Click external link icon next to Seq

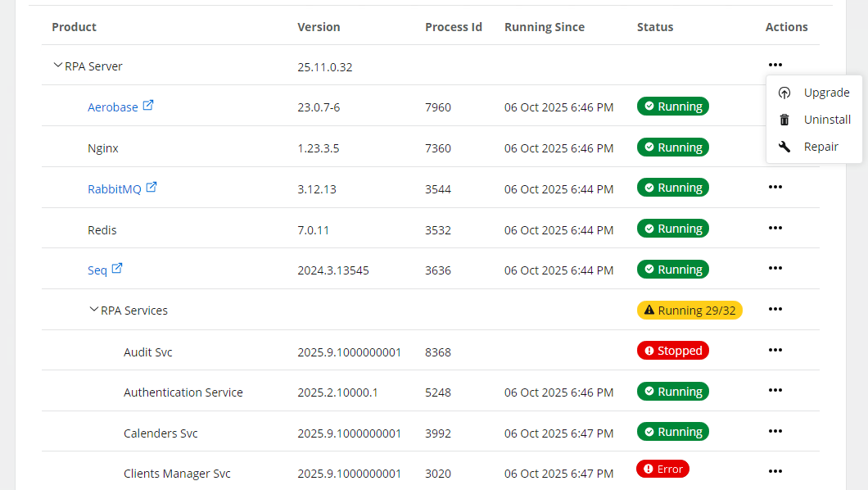pyautogui.click(x=117, y=268)
